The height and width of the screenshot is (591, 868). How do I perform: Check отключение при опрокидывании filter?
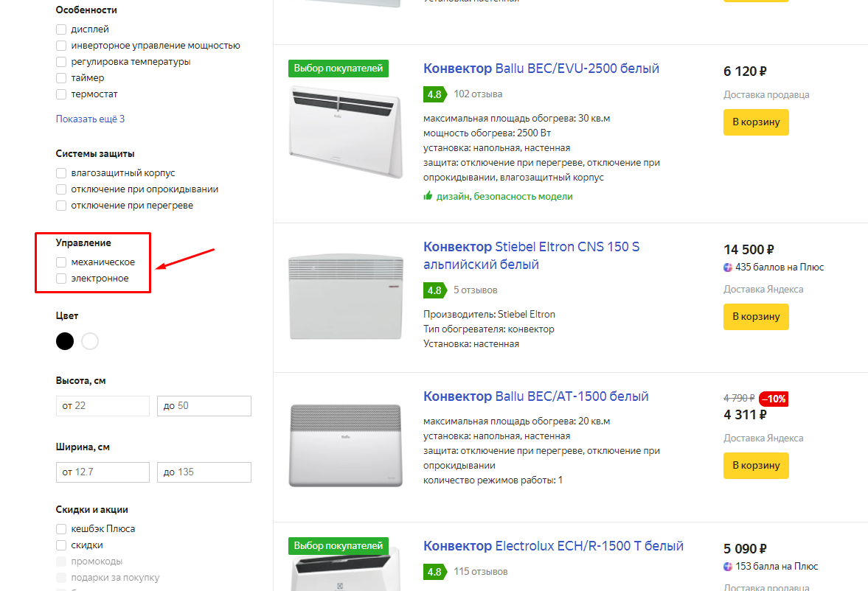pos(61,189)
